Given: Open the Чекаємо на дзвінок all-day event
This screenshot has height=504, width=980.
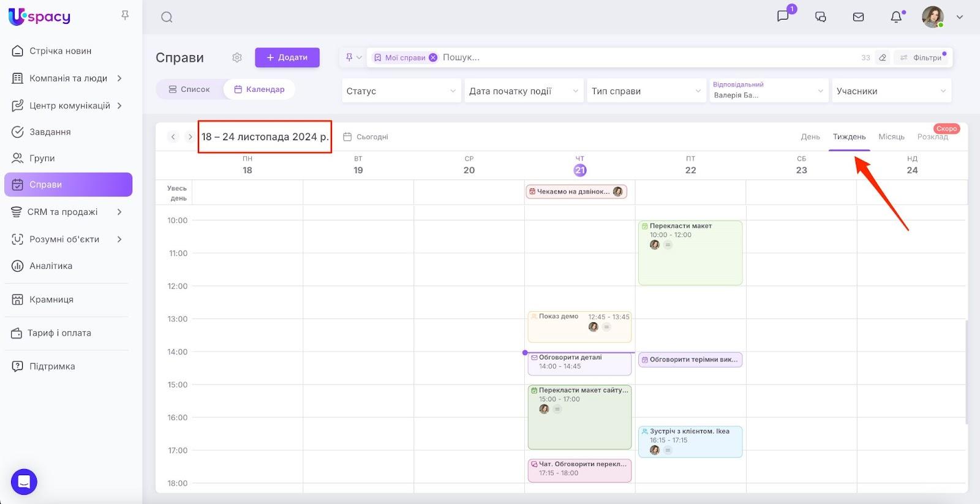Looking at the screenshot, I should [576, 192].
